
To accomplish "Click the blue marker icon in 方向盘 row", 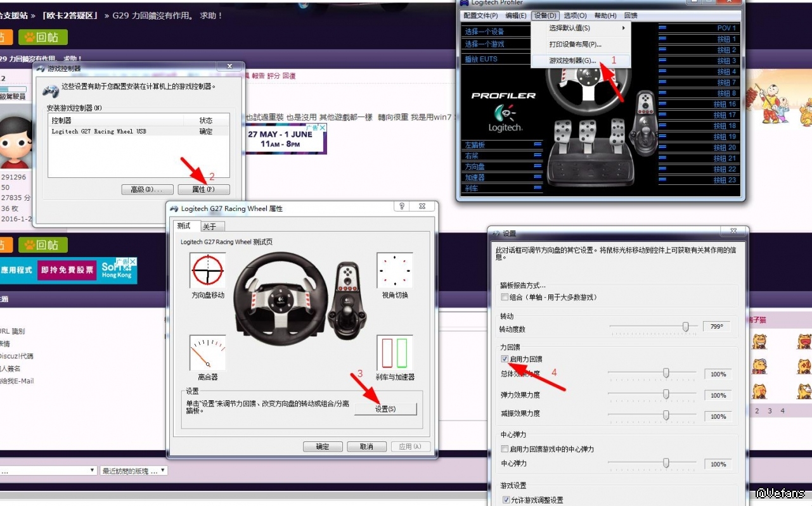I will (x=538, y=167).
